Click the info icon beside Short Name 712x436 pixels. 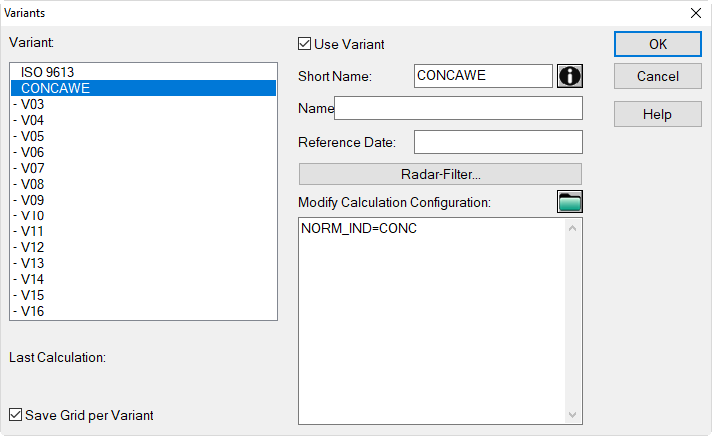[570, 76]
